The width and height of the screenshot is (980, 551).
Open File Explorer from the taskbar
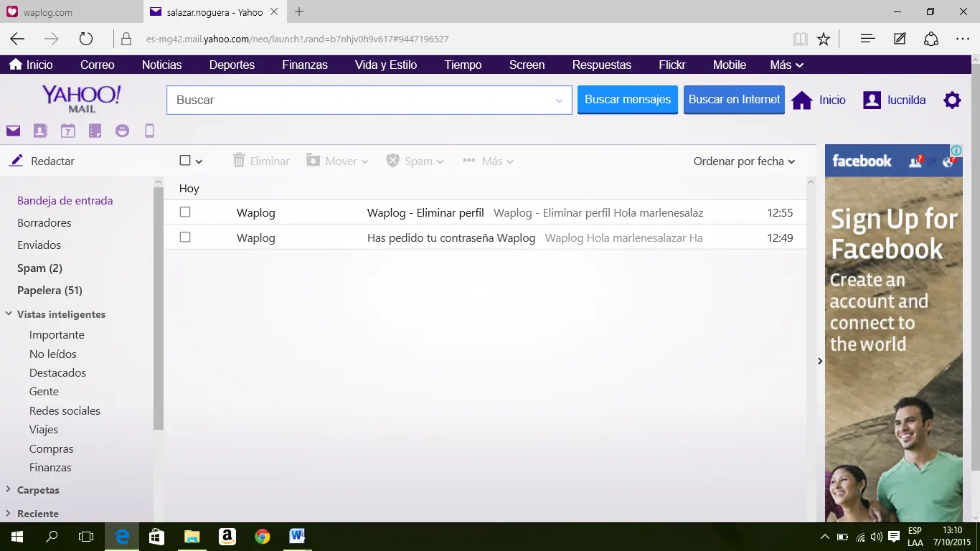click(192, 536)
